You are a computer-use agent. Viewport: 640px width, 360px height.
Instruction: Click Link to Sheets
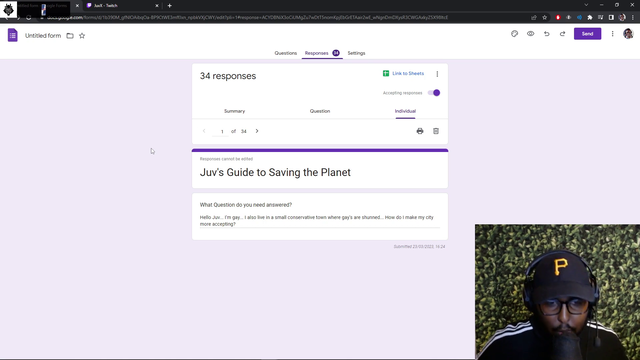tap(403, 73)
